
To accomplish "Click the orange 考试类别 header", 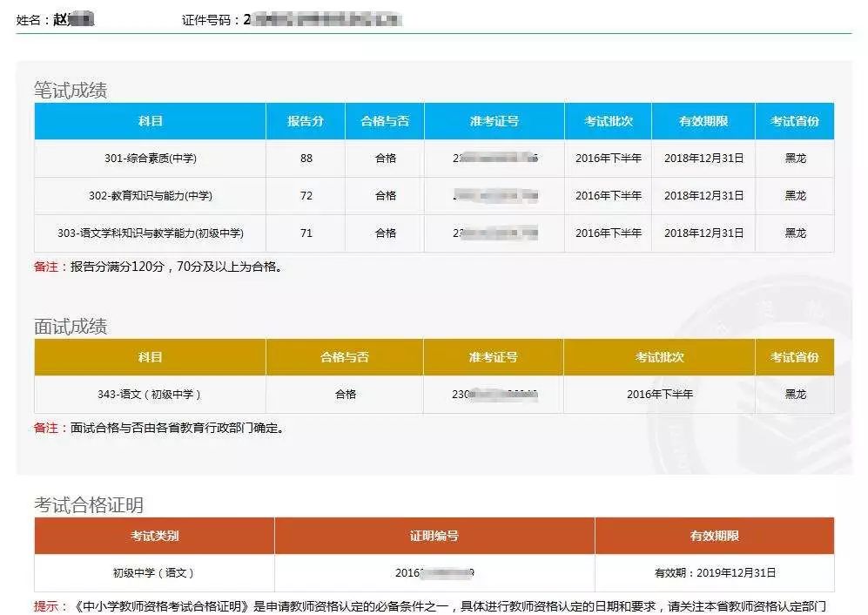I will coord(154,536).
